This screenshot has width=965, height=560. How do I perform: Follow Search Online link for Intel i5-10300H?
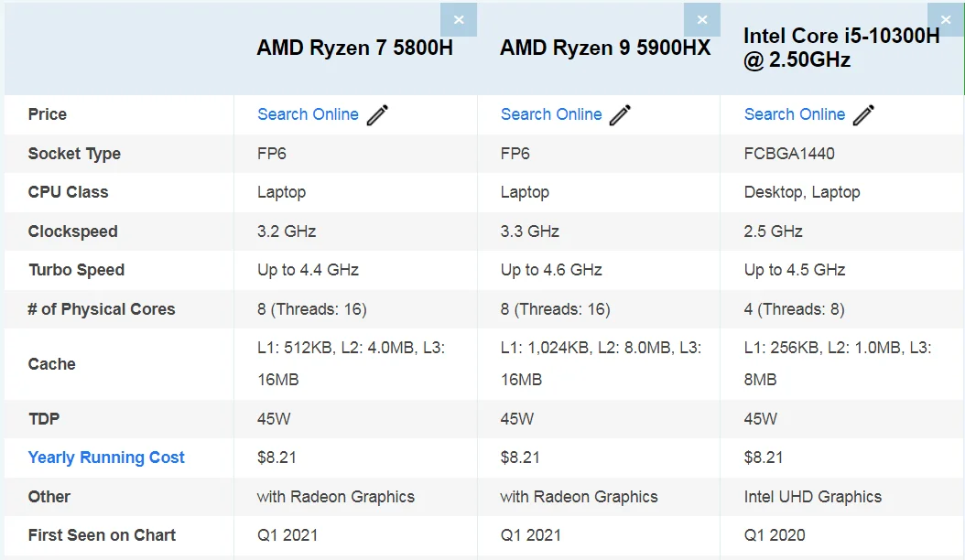click(x=795, y=114)
